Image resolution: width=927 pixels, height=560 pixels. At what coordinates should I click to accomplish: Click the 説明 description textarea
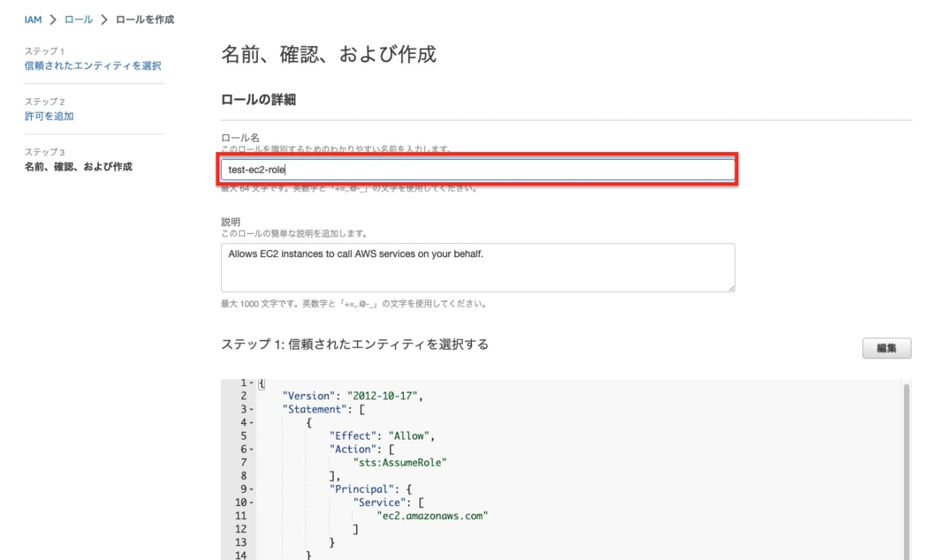477,267
